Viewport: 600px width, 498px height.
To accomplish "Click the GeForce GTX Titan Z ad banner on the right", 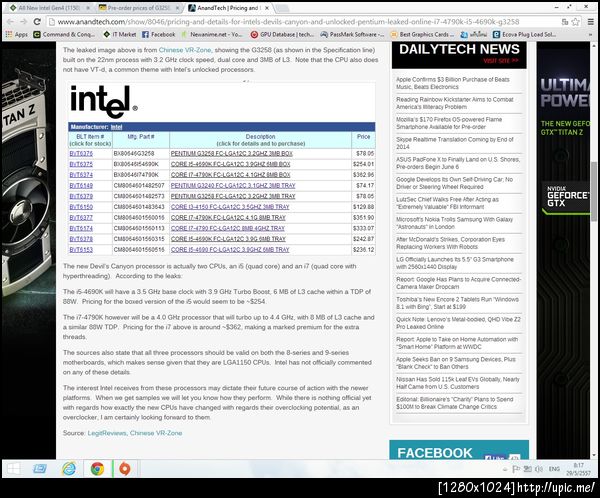I will [x=563, y=251].
